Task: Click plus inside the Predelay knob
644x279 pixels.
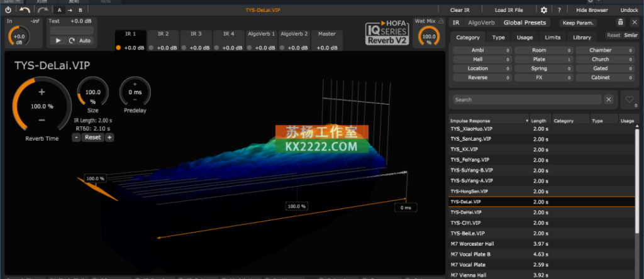Action: pyautogui.click(x=135, y=84)
